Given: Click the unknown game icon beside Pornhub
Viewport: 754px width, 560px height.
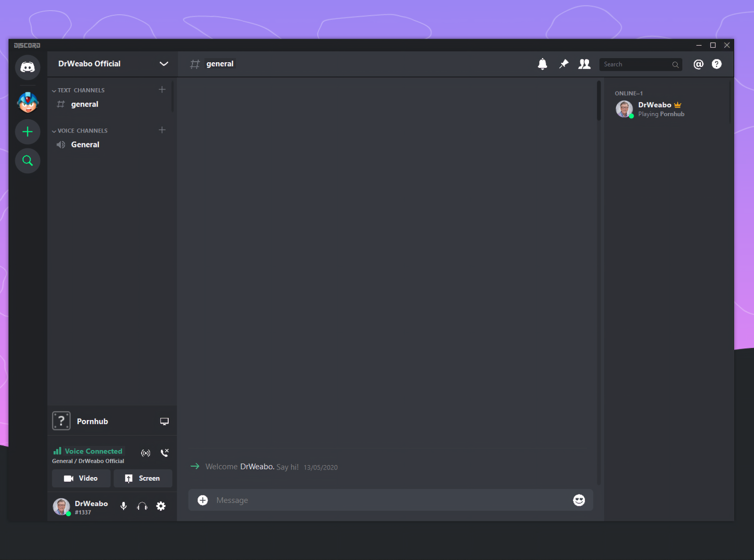Looking at the screenshot, I should pos(61,421).
